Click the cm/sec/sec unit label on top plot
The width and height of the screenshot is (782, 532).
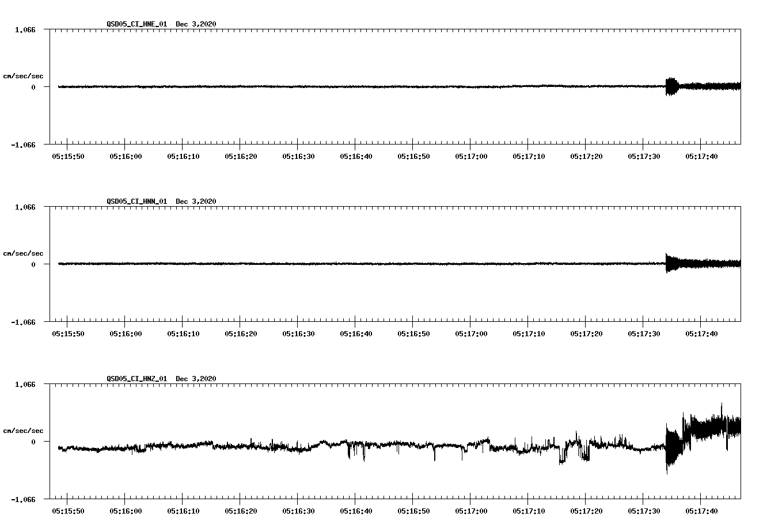(23, 75)
